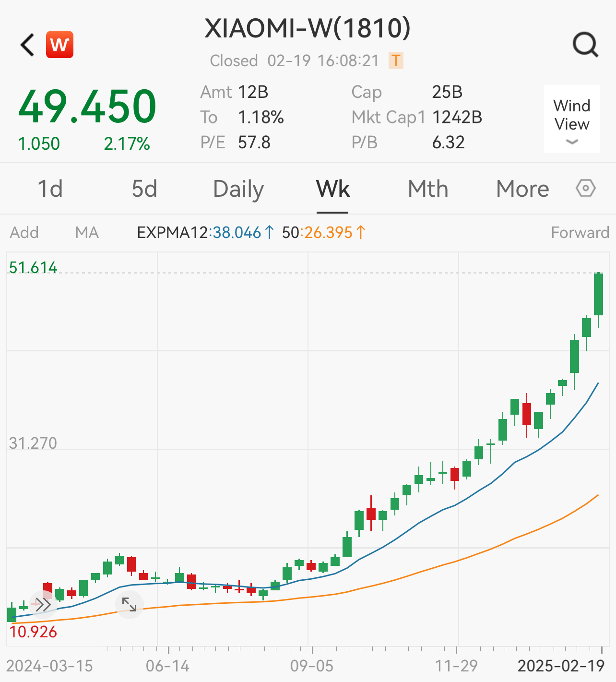Screen dimensions: 616x682
Task: Switch to the 1d chart tab
Action: coord(50,189)
